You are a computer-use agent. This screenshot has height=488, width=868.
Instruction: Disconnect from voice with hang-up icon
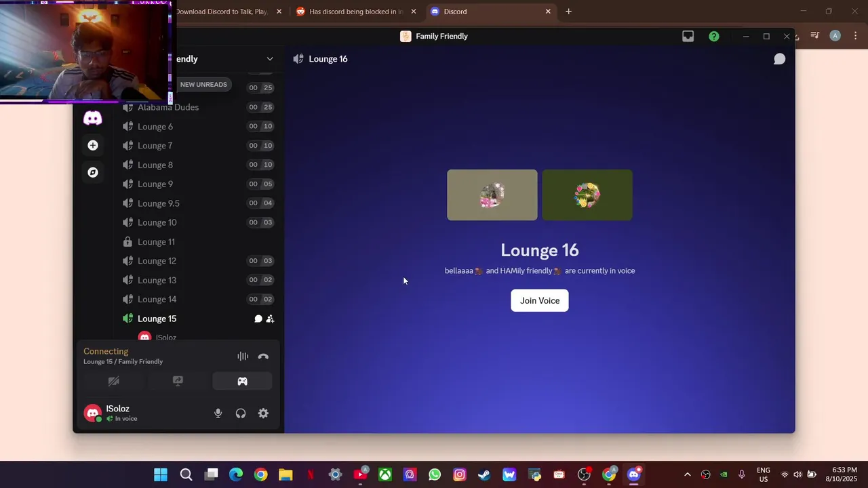click(x=263, y=357)
